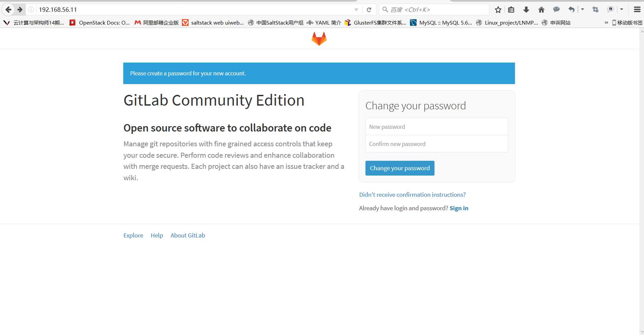
Task: Open 移动版书签 mobile bookmarks folder
Action: pyautogui.click(x=627, y=23)
